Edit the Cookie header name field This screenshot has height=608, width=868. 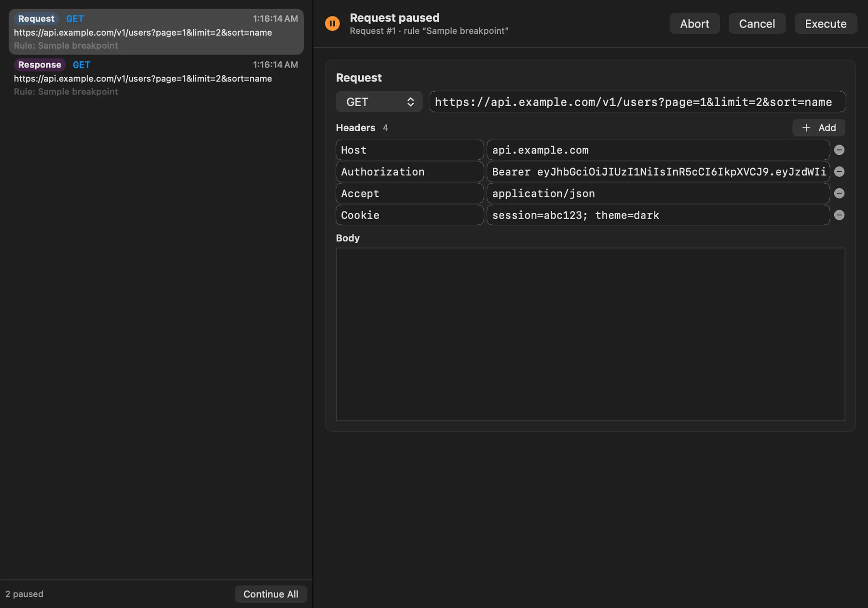click(409, 215)
